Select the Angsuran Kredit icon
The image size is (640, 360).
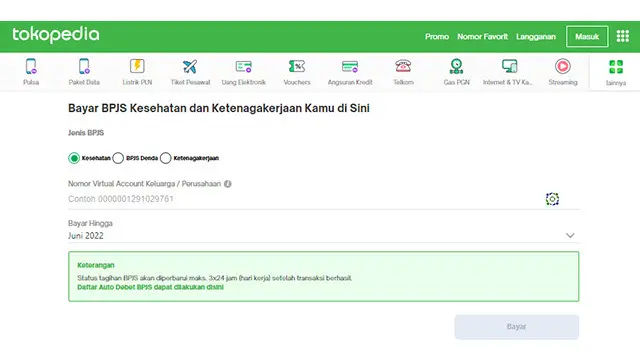(350, 66)
